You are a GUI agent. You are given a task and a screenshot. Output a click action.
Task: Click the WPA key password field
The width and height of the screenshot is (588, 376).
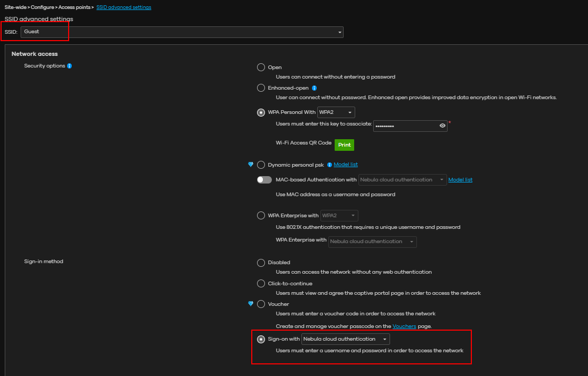(x=405, y=126)
